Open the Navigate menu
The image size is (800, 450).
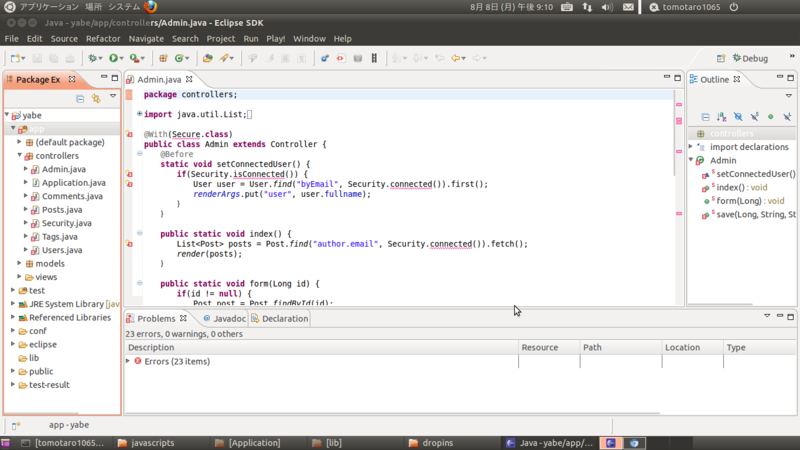(x=146, y=39)
